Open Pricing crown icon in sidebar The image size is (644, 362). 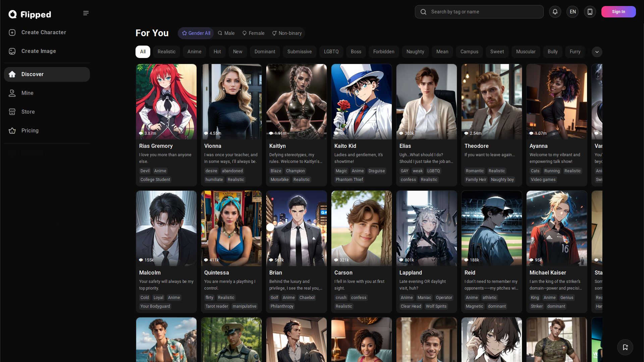(x=12, y=131)
